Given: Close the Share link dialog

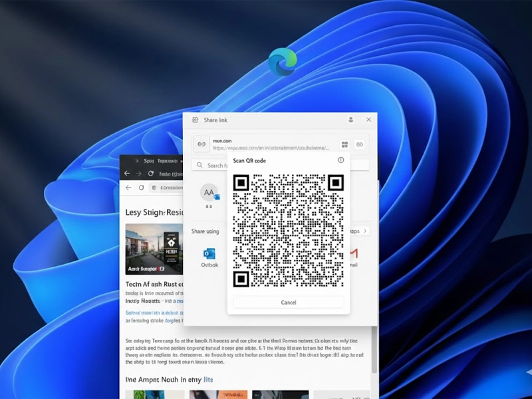Looking at the screenshot, I should [369, 120].
